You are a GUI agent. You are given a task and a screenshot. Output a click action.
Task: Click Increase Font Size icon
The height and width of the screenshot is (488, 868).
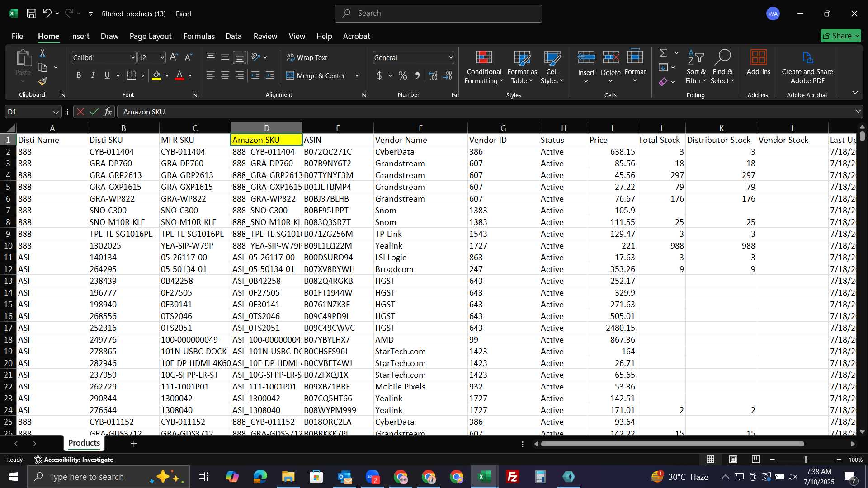pos(174,57)
